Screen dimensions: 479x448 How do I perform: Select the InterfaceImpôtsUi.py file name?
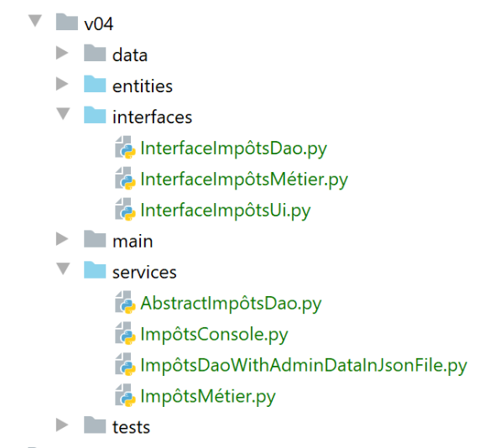pos(226,211)
